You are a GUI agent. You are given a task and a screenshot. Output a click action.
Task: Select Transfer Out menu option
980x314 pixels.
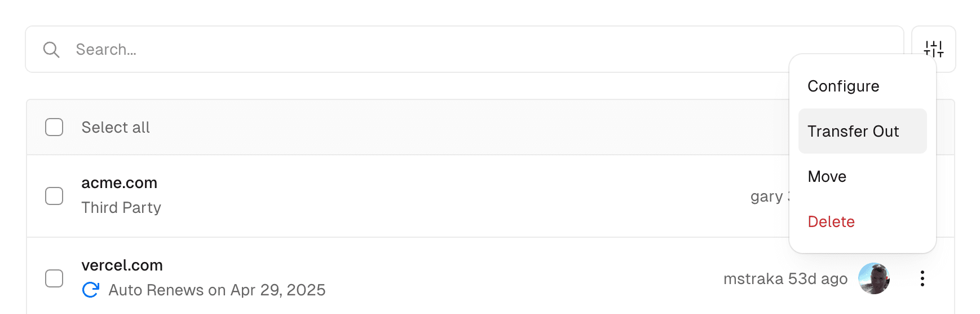coord(853,131)
